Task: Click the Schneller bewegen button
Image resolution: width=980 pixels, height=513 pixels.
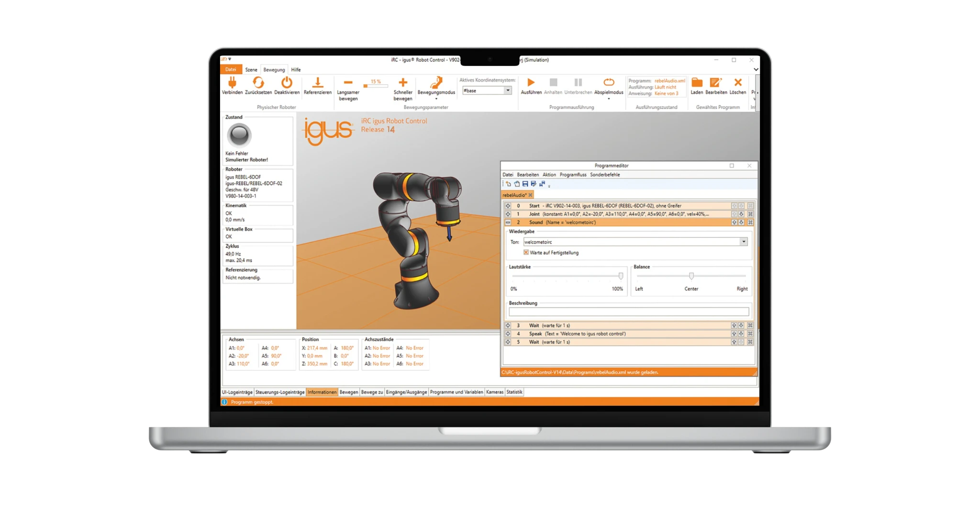Action: point(403,82)
